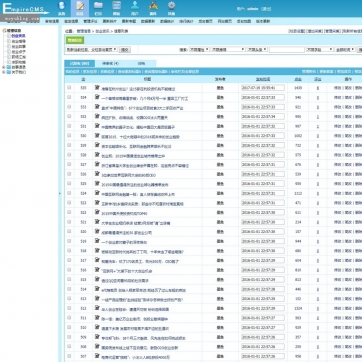Click the 提交 button beside the dropdown
Screen dimensions: 362x362
[125, 50]
